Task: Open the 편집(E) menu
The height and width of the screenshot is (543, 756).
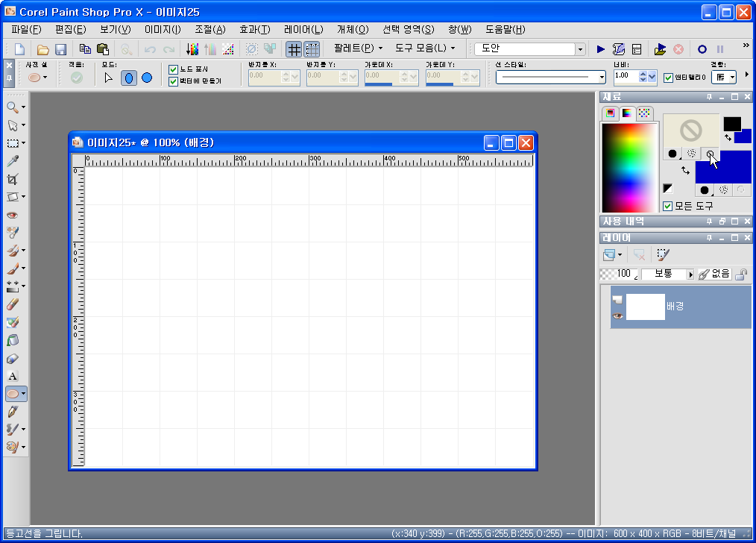Action: pyautogui.click(x=70, y=29)
